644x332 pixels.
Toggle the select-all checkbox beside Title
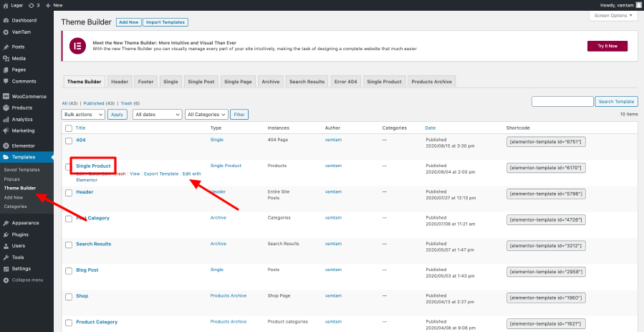[x=69, y=128]
